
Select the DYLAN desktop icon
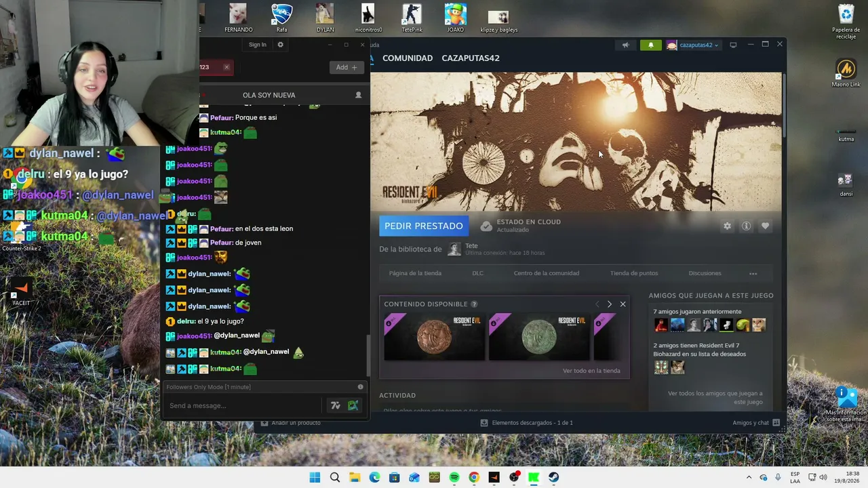click(325, 18)
